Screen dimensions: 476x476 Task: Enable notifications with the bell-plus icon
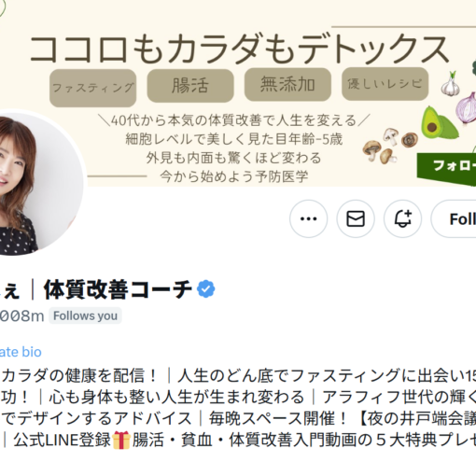pyautogui.click(x=402, y=218)
